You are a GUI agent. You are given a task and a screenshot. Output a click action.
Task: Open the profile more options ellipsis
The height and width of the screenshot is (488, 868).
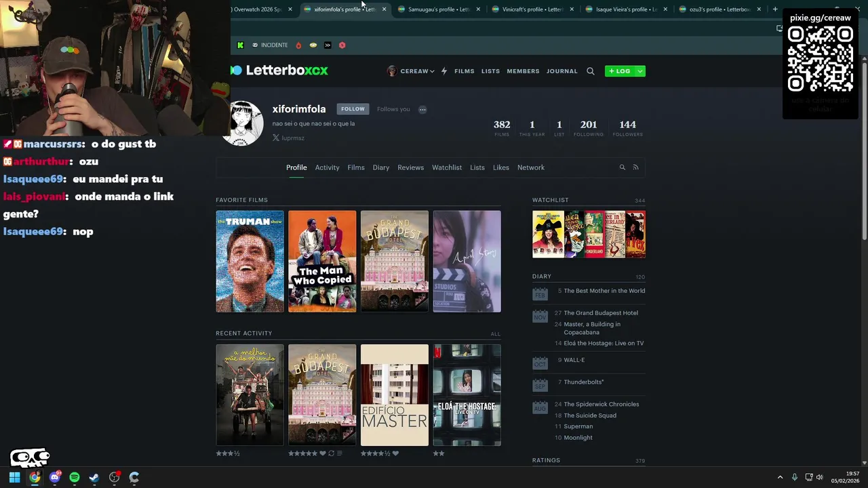[422, 109]
